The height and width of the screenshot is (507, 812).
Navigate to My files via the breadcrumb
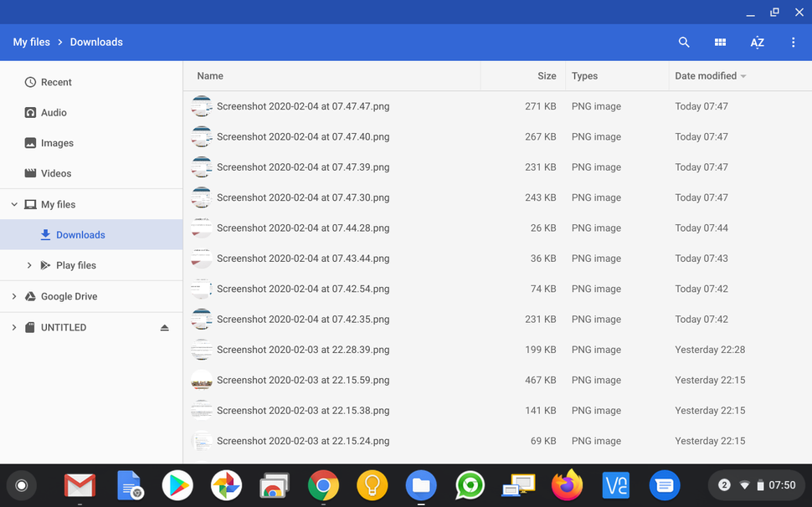point(31,42)
